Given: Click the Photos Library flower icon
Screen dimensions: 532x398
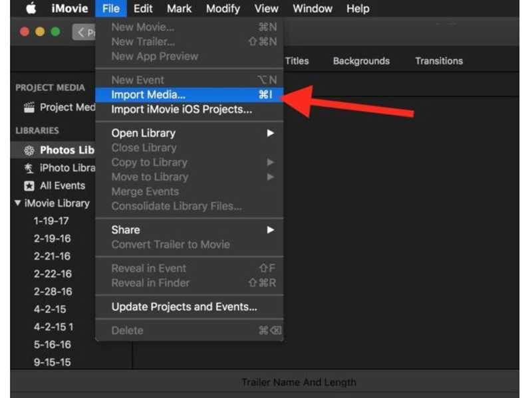Looking at the screenshot, I should click(29, 150).
